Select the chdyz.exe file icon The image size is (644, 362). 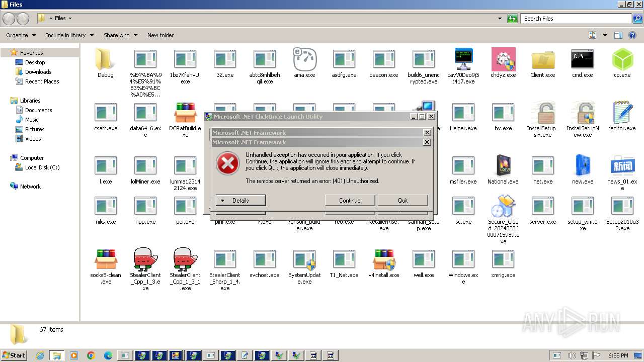[503, 59]
